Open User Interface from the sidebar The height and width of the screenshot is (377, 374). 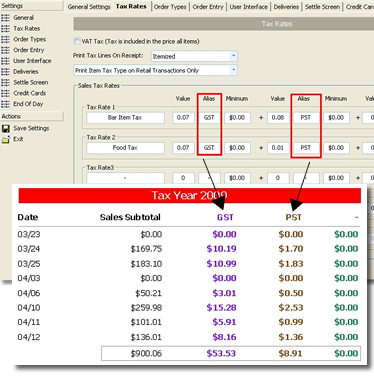32,61
